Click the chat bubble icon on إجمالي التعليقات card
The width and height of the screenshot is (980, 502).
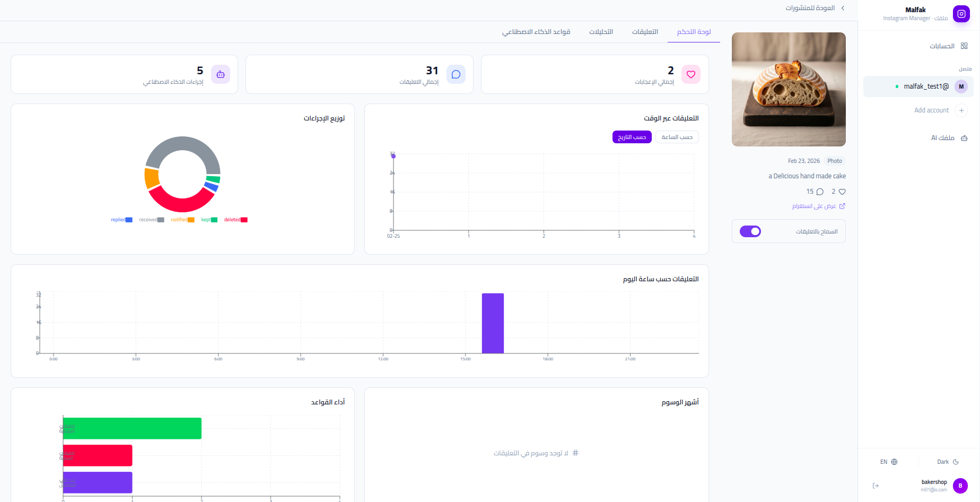(456, 74)
